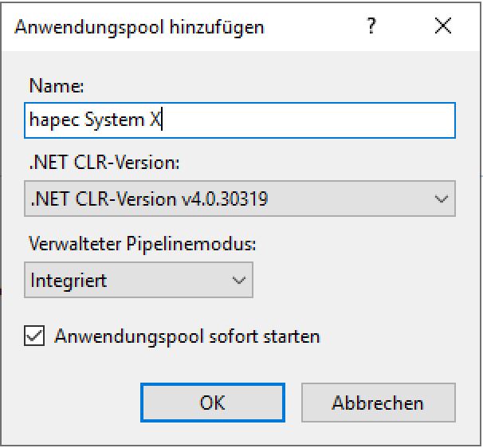Select the 'v4.0.30319' version value
Image resolution: width=483 pixels, height=448 pixels.
coord(222,198)
